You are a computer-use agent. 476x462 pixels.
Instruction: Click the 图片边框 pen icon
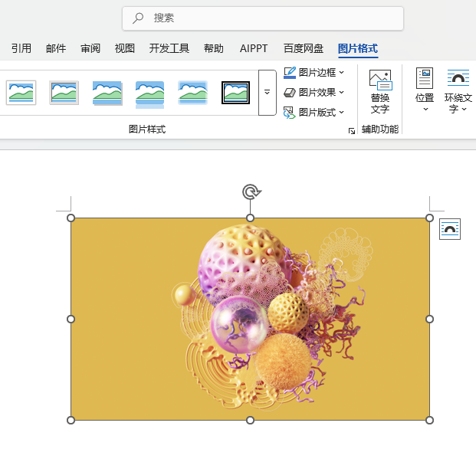pos(289,73)
